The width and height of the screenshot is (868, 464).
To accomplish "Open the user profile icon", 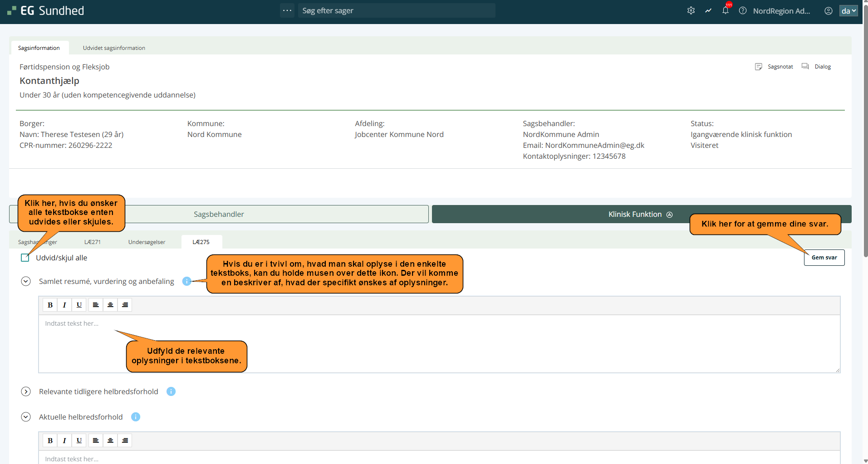I will (828, 11).
